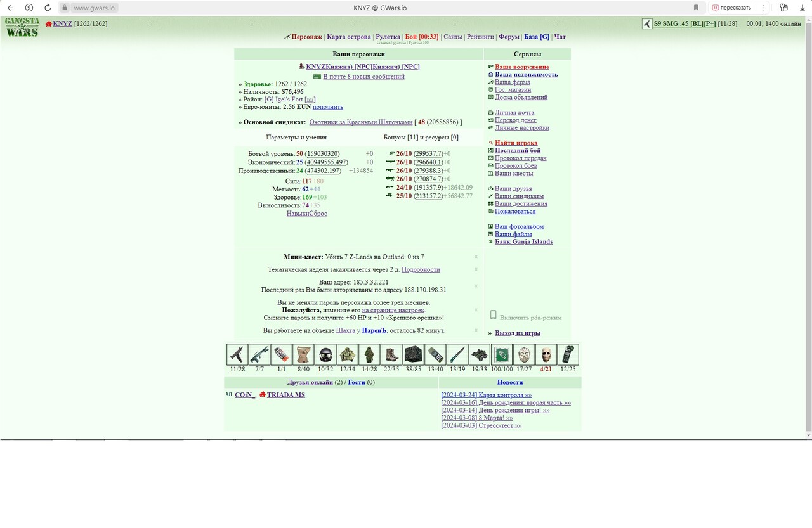Image resolution: width=812 pixels, height=528 pixels.
Task: Open news item Карта контроля
Action: pos(487,395)
